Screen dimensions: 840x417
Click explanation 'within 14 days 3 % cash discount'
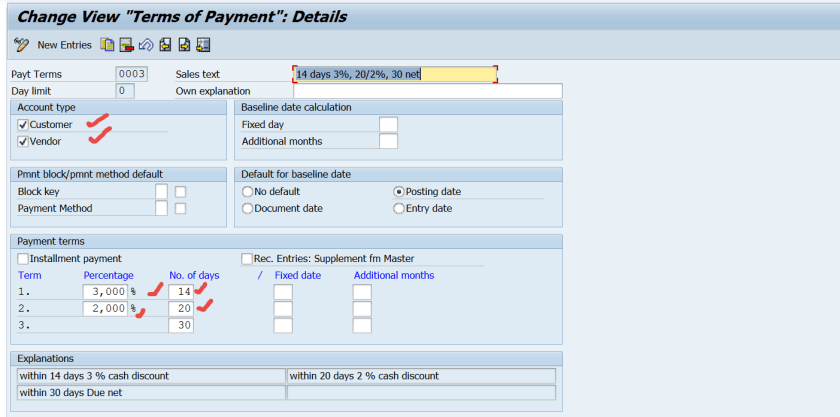pyautogui.click(x=152, y=376)
